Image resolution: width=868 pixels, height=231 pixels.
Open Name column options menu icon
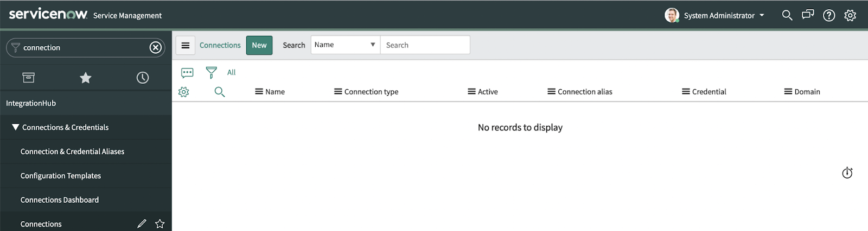coord(259,92)
